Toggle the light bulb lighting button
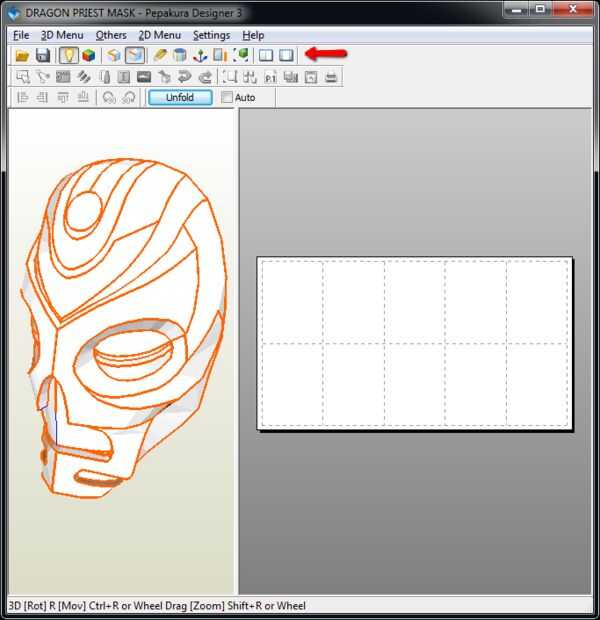Viewport: 600px width, 620px height. pyautogui.click(x=68, y=55)
